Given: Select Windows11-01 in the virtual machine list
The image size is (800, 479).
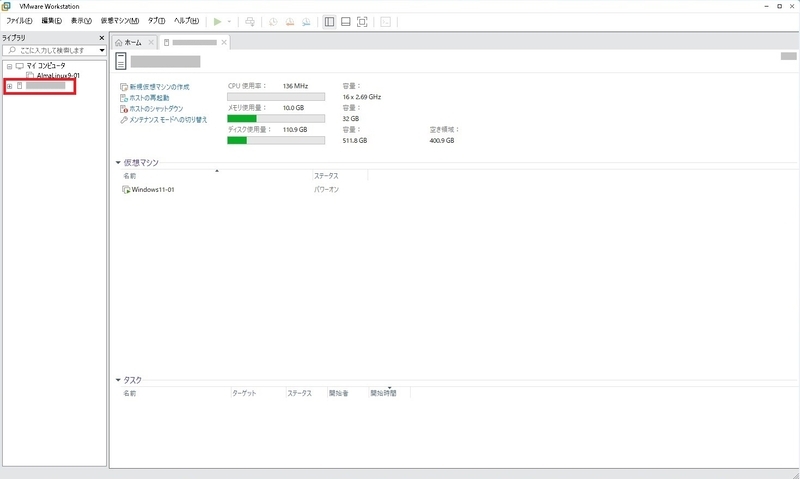Looking at the screenshot, I should (153, 190).
